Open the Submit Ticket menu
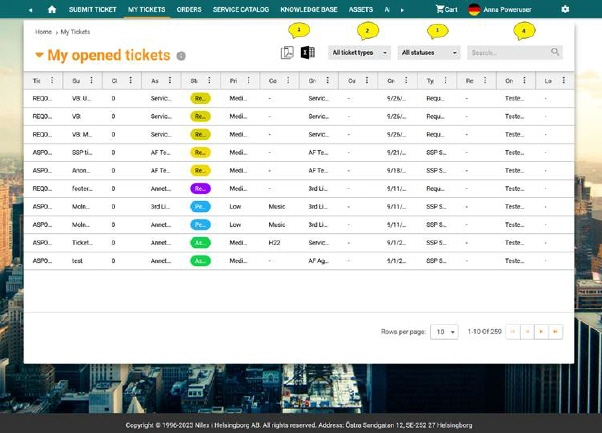 pos(92,9)
